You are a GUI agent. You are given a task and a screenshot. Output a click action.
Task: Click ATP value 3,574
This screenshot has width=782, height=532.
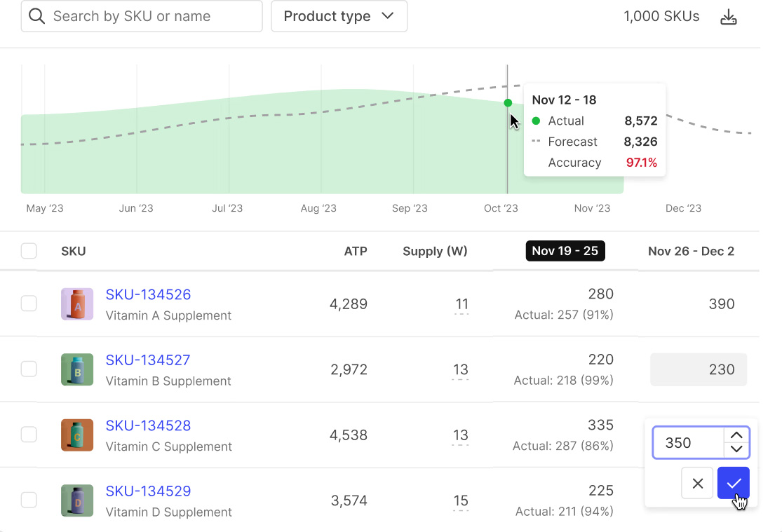[349, 500]
